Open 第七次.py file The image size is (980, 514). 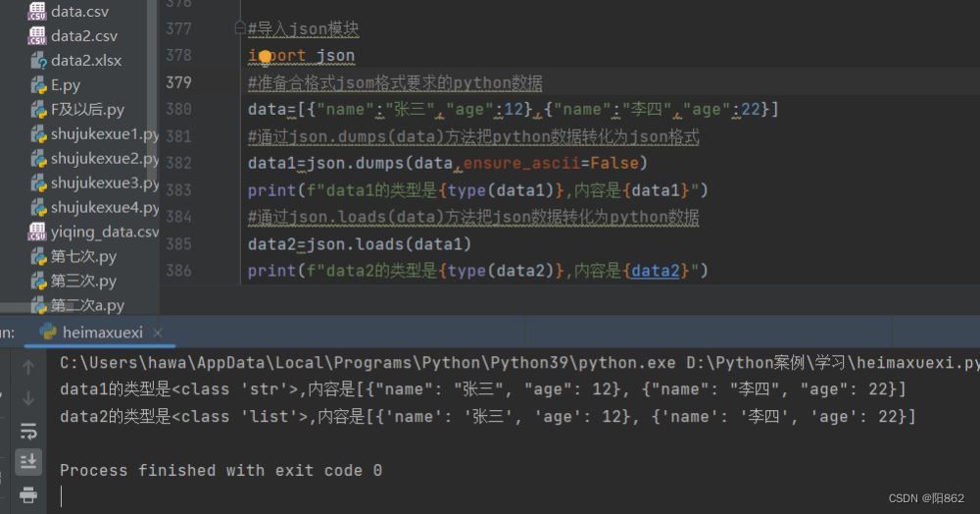(x=83, y=256)
